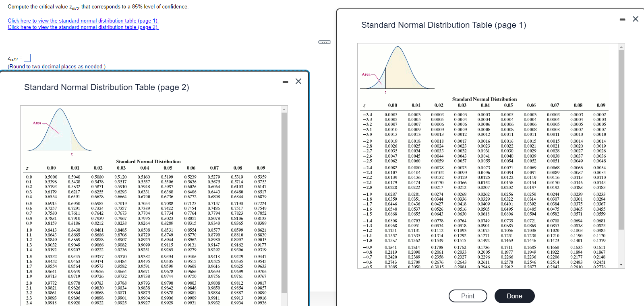644x306 pixels.
Task: Select value 0.0735 in page 1 table
Action: coord(507,221)
